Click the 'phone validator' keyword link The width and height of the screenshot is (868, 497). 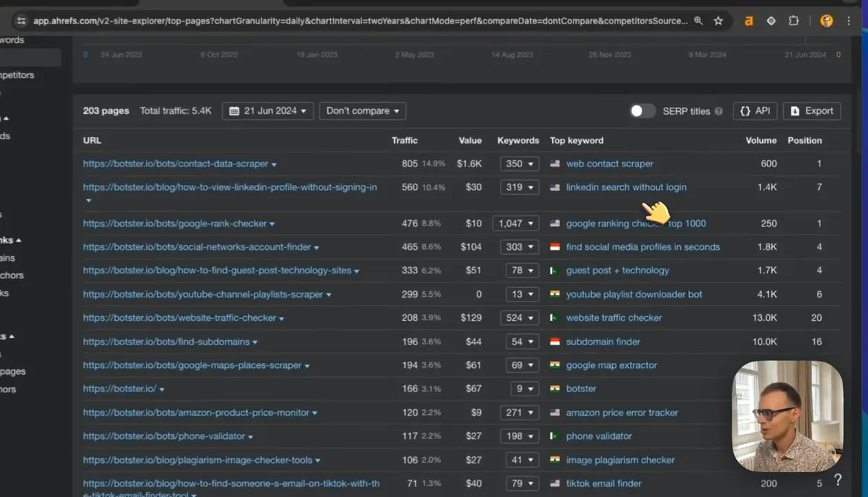point(599,436)
